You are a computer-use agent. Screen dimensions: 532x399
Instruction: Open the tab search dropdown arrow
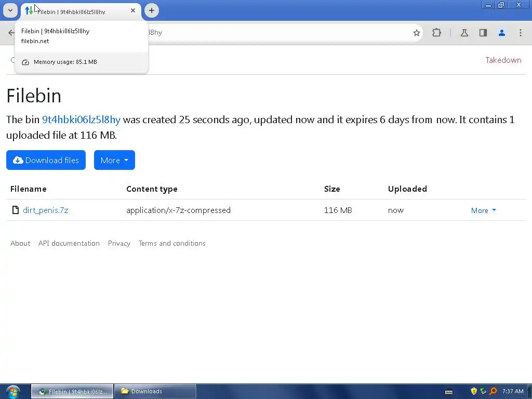[10, 10]
